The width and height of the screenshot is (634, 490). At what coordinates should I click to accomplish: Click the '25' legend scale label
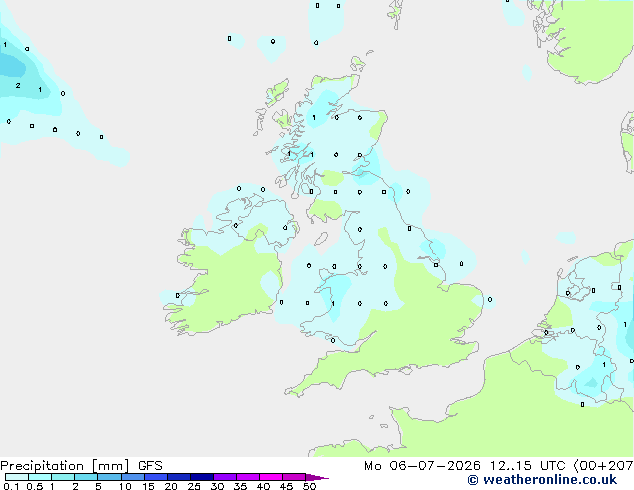194,486
